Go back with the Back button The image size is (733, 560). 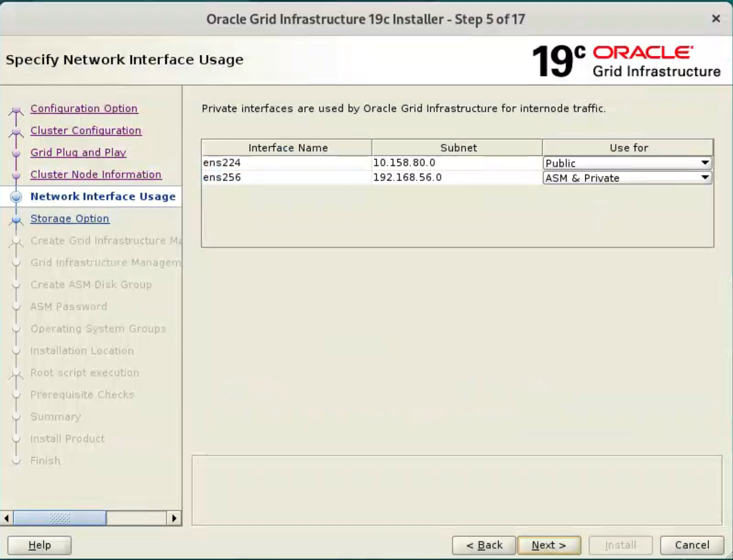coord(484,545)
